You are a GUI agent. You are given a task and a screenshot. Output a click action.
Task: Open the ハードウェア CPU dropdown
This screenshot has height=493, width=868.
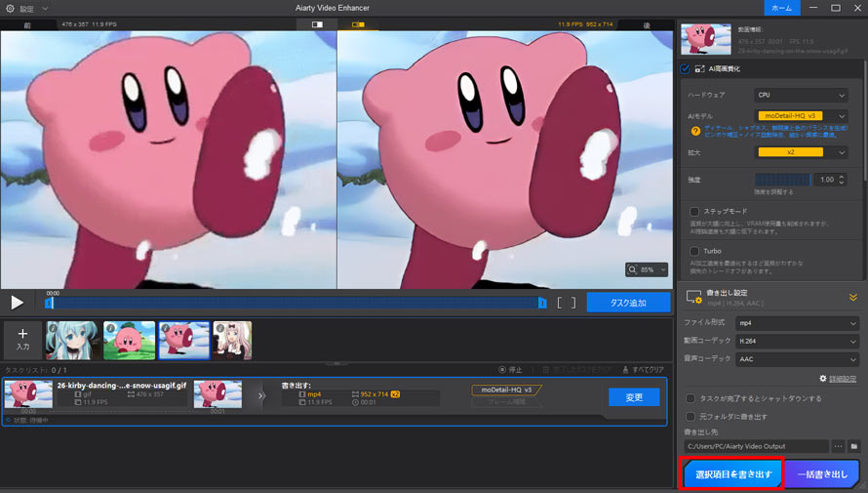(x=801, y=96)
